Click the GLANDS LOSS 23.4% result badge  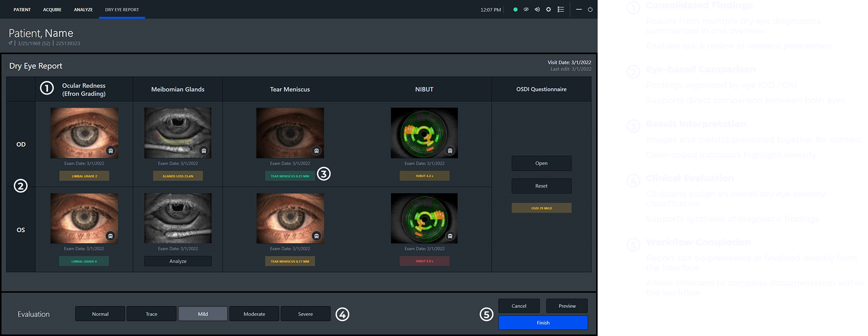coord(178,176)
